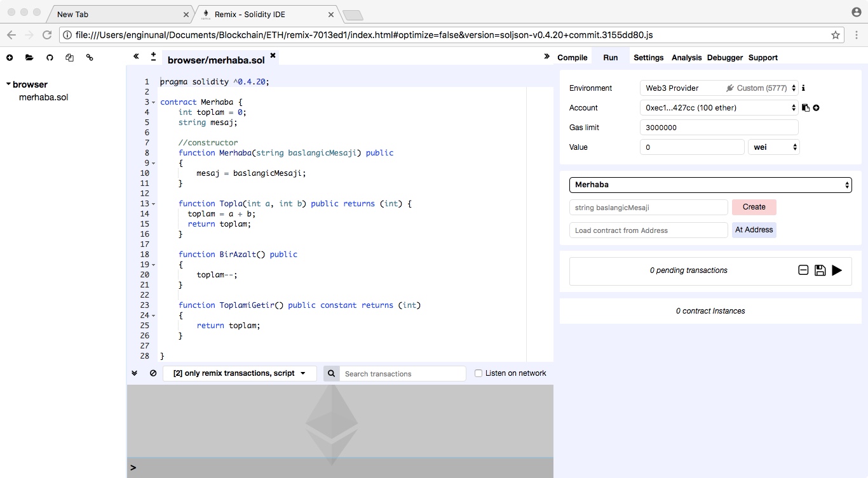Switch to the Compile tab
Image resolution: width=868 pixels, height=478 pixels.
573,57
